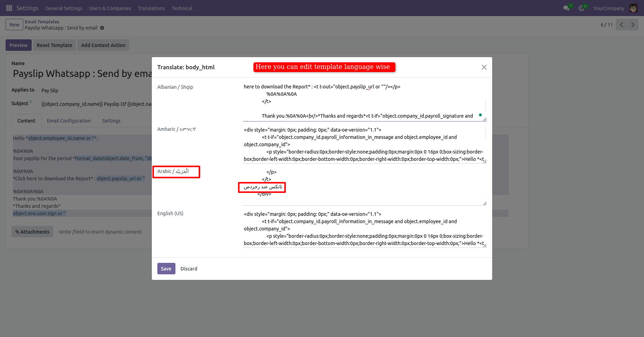
Task: Click the Amharic textarea resize handle
Action: 485,162
